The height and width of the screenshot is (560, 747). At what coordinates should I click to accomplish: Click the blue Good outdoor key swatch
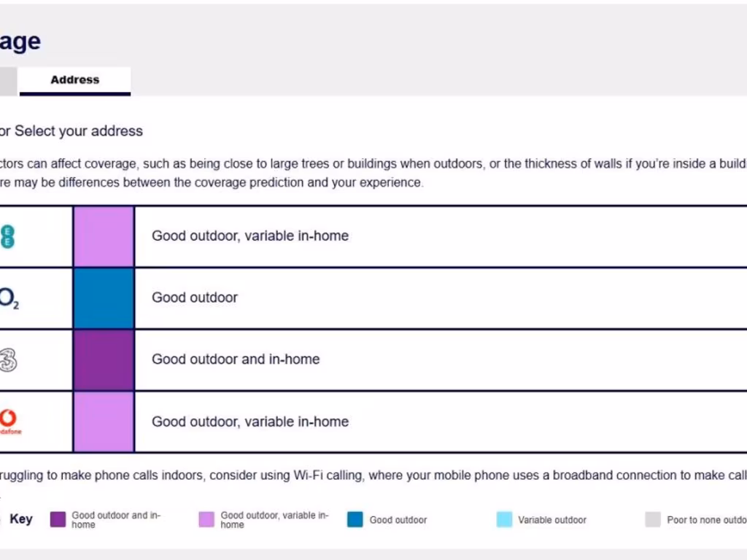tap(355, 520)
